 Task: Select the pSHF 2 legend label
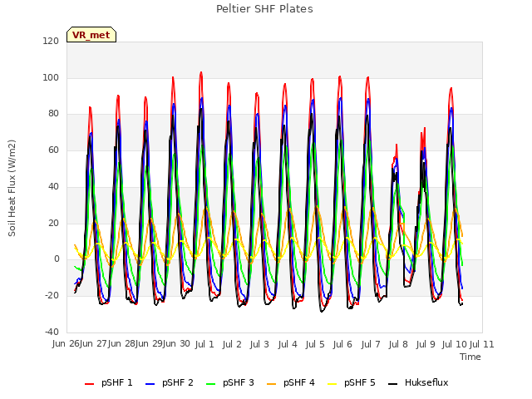point(177,382)
